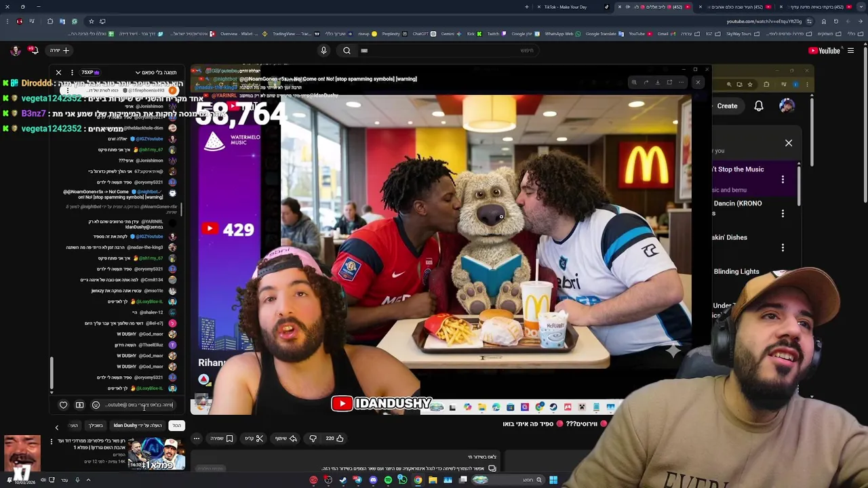868x488 pixels.
Task: Open the create (יצירה) button with plus
Action: (x=59, y=50)
